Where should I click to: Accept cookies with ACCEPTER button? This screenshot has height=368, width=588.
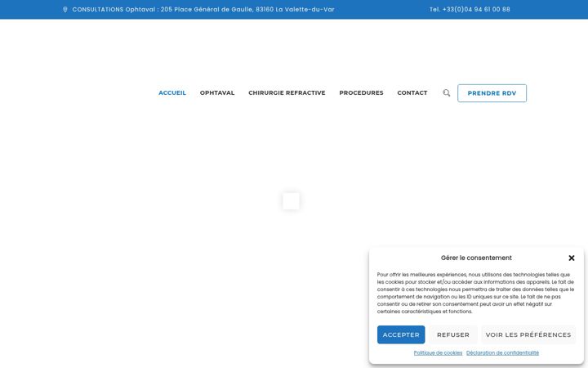click(401, 334)
